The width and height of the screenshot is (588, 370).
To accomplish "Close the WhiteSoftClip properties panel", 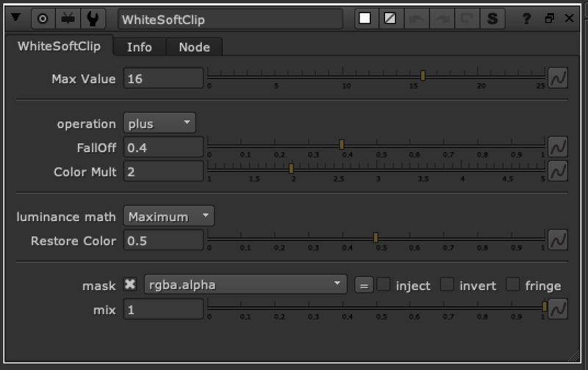I will click(569, 18).
